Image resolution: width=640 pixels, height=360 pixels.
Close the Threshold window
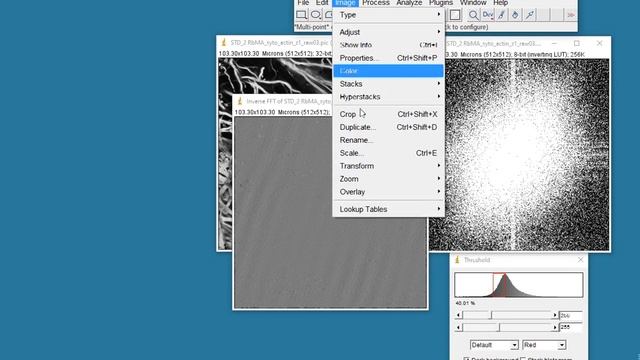[x=580, y=260]
